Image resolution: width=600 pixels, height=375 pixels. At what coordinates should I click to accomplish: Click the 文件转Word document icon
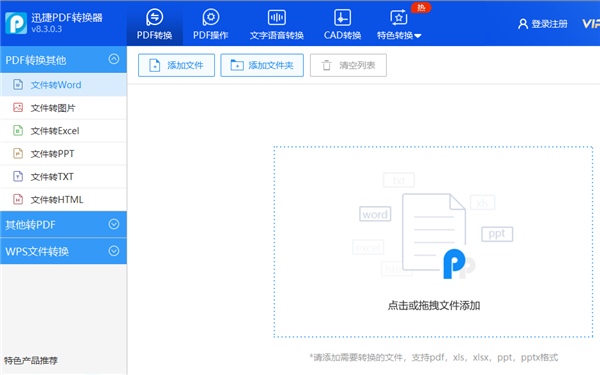(18, 85)
